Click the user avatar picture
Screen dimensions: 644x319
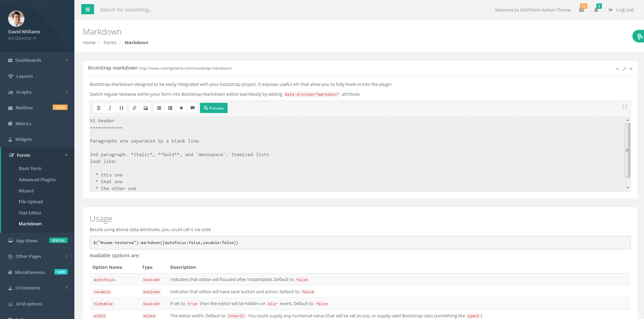coord(16,19)
